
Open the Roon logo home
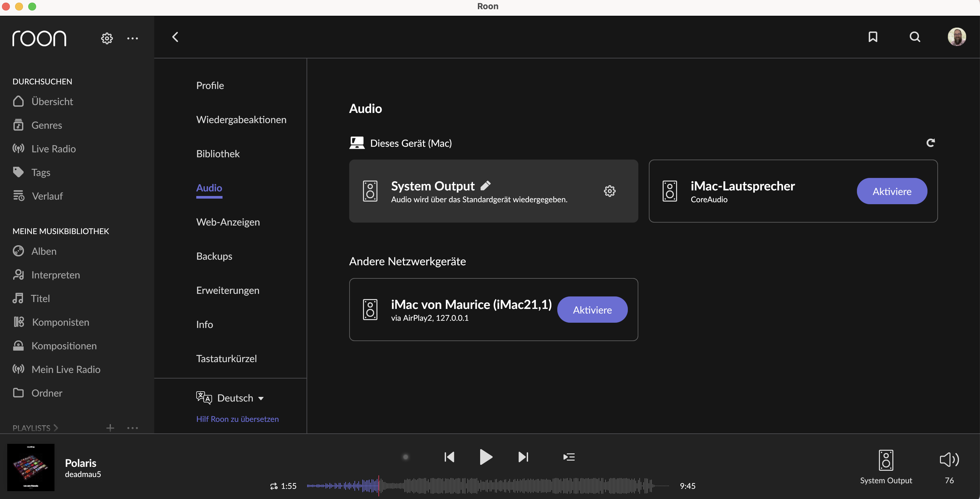pos(39,38)
